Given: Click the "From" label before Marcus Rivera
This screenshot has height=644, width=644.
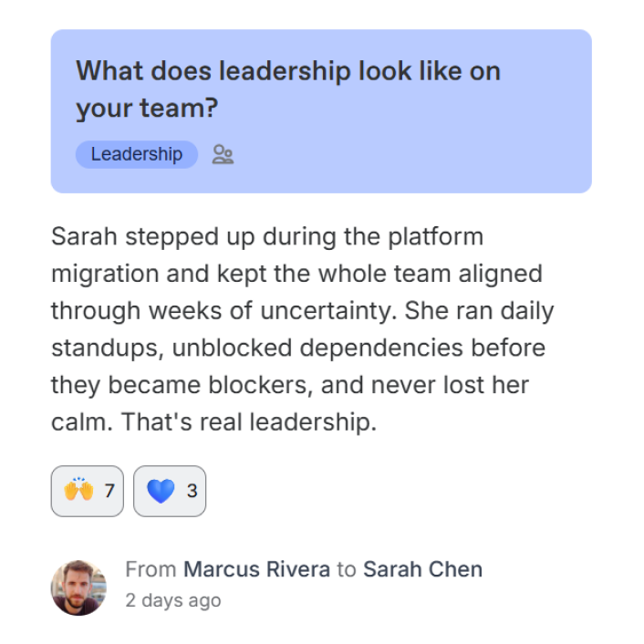Looking at the screenshot, I should coord(151,569).
